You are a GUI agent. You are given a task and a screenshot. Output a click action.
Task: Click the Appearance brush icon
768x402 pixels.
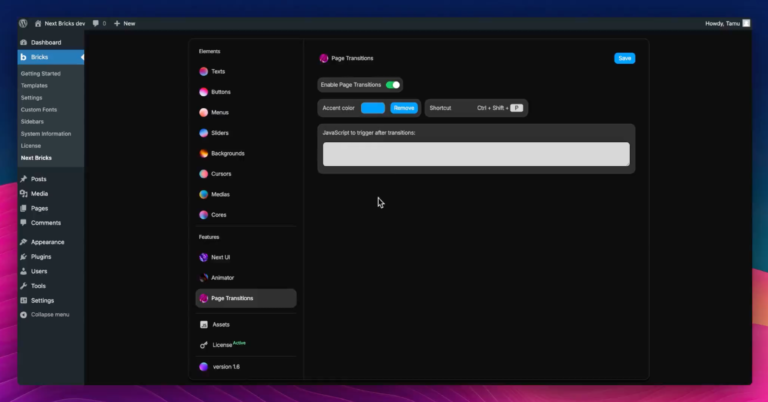point(24,242)
